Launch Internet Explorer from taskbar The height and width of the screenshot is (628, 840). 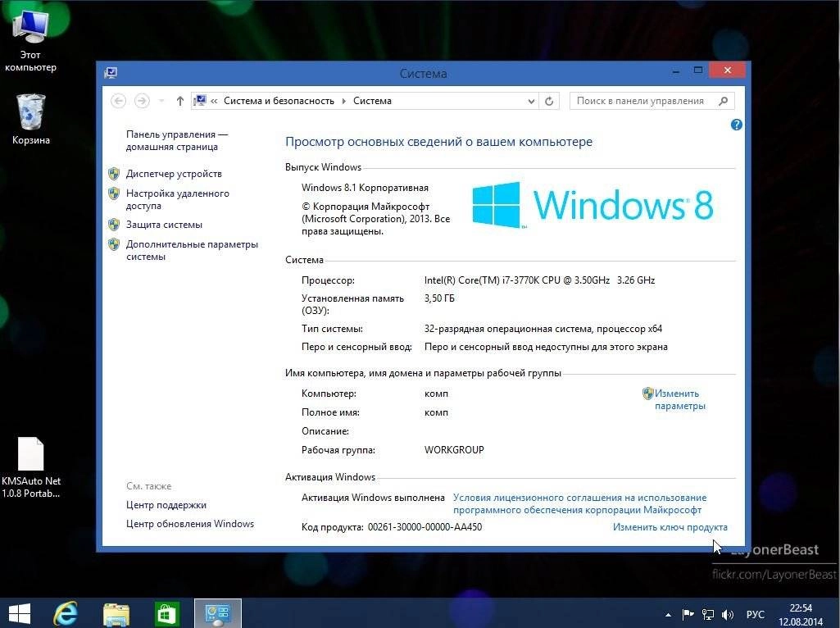tap(66, 613)
